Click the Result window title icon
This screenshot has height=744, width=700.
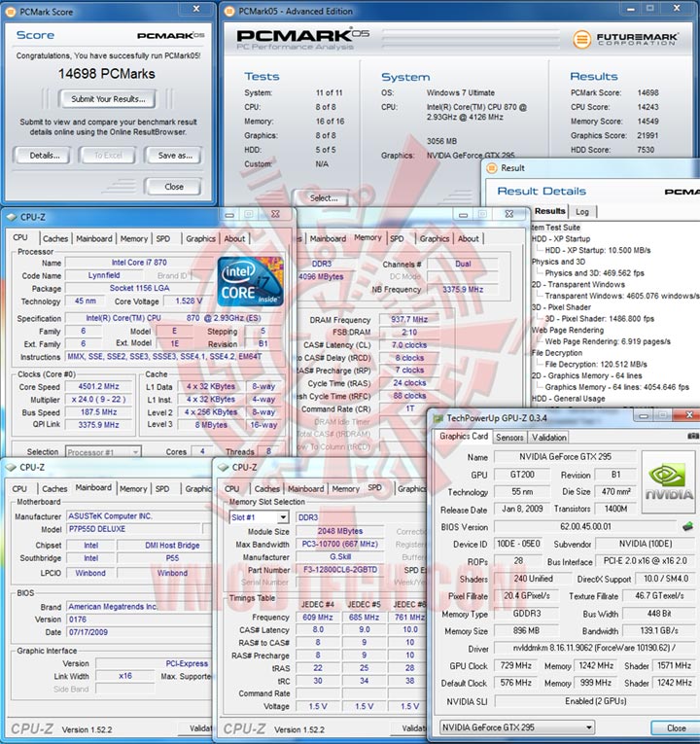click(492, 168)
